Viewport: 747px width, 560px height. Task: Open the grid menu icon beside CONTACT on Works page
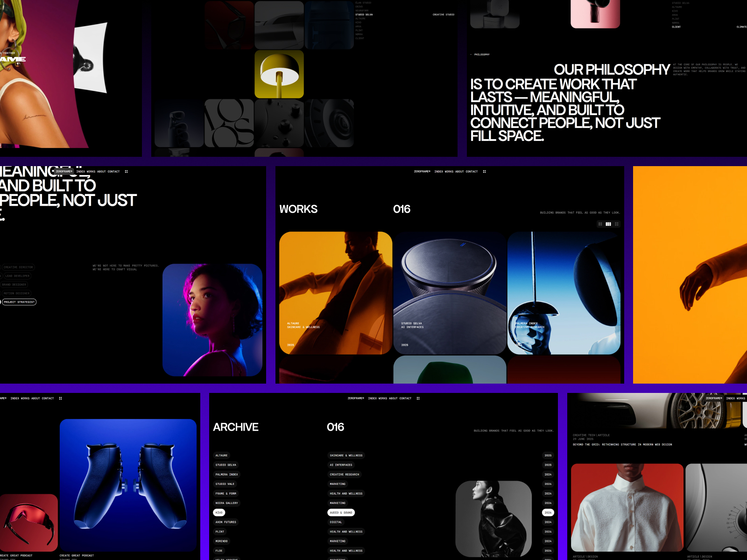[x=484, y=172]
